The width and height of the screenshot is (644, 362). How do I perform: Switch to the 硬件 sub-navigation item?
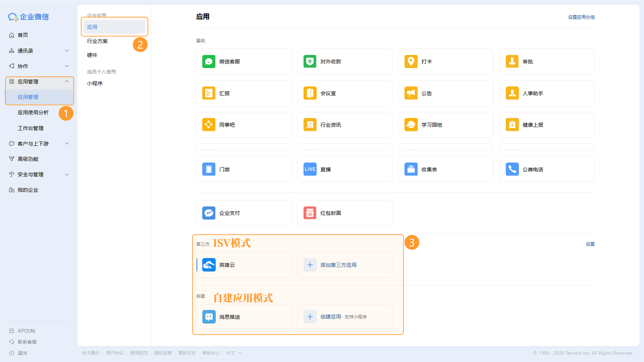pyautogui.click(x=92, y=55)
